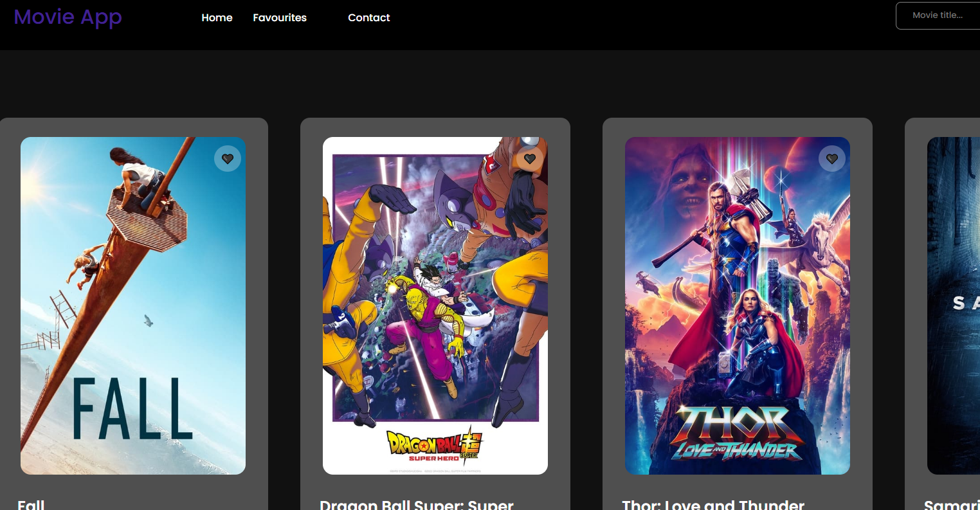Toggle the heart icon on the Fall movie card
Viewport: 980px width, 510px height.
coord(228,158)
